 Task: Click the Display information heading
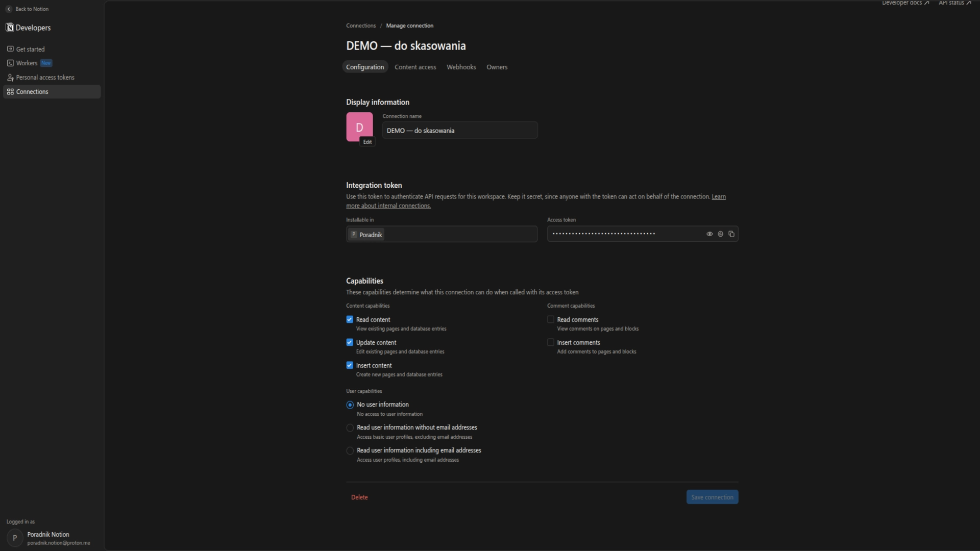378,102
